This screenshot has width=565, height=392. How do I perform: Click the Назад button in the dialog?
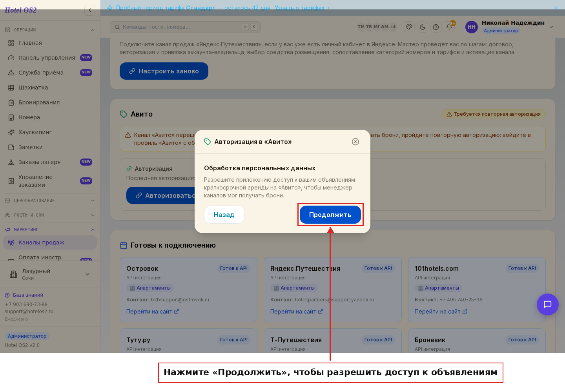pyautogui.click(x=224, y=215)
